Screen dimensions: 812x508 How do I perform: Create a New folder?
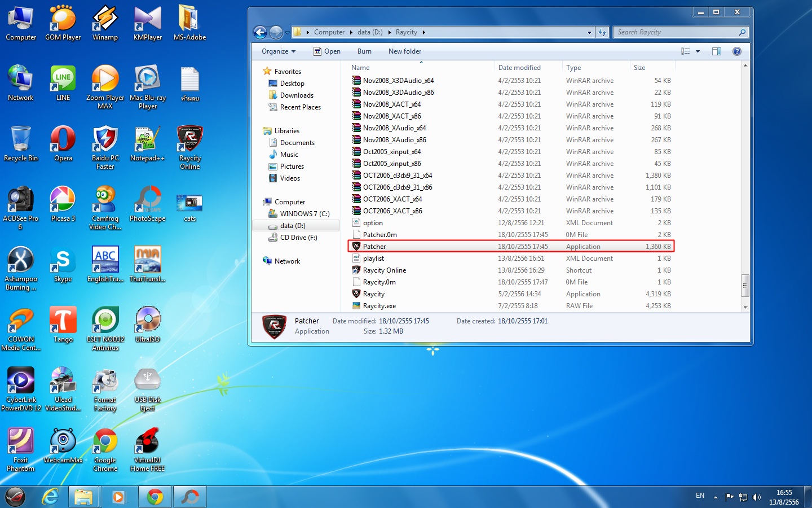point(405,51)
